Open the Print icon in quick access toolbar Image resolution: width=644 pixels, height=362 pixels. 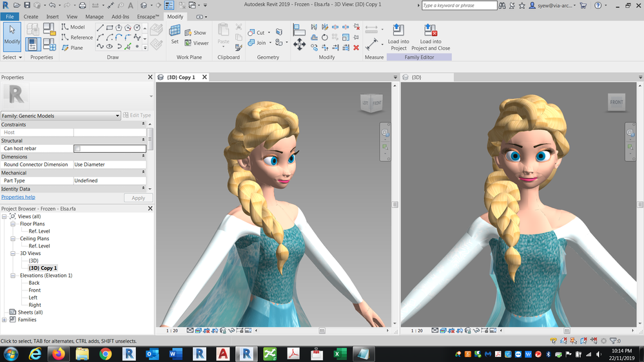(83, 5)
